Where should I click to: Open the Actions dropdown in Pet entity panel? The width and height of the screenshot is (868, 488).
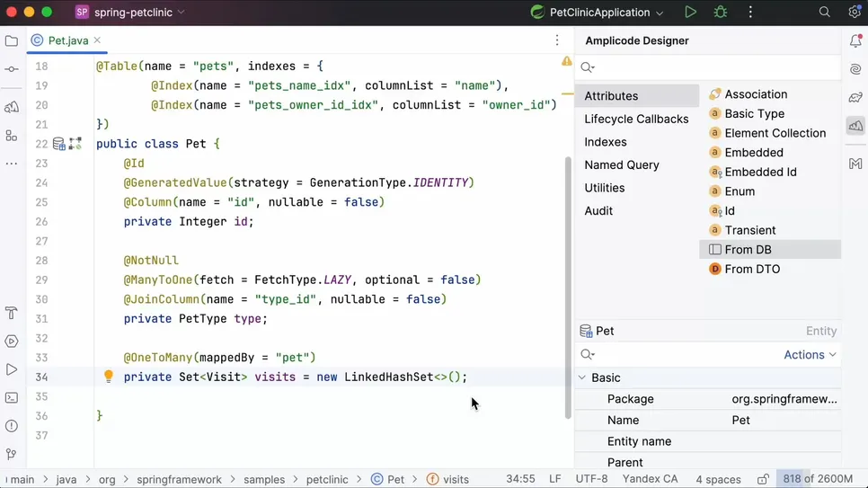[x=810, y=354]
